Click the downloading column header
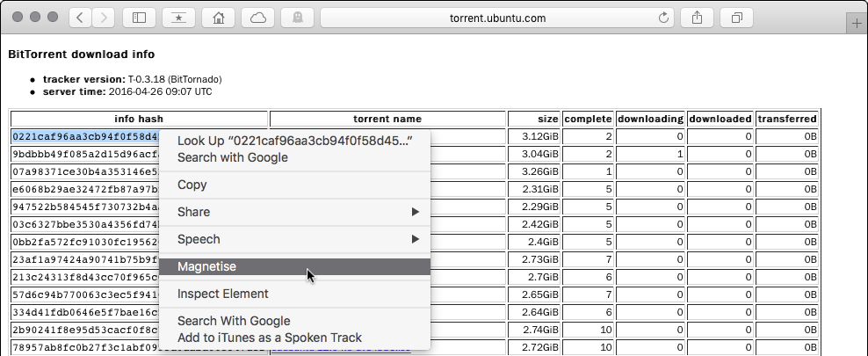This screenshot has height=356, width=868. [x=650, y=119]
